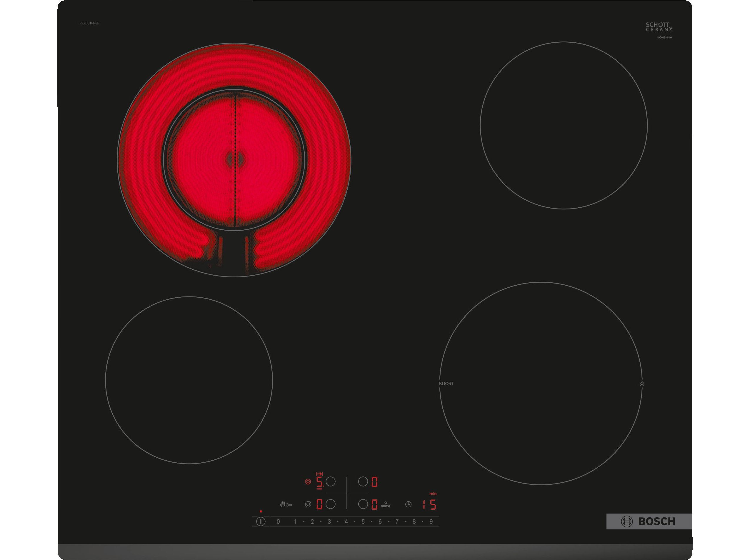Image resolution: width=750 pixels, height=560 pixels.
Task: Tap the double-chevron symbol on the right zone
Action: pyautogui.click(x=642, y=384)
